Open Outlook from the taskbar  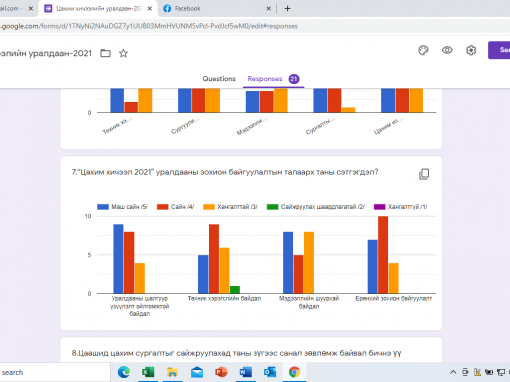point(270,372)
